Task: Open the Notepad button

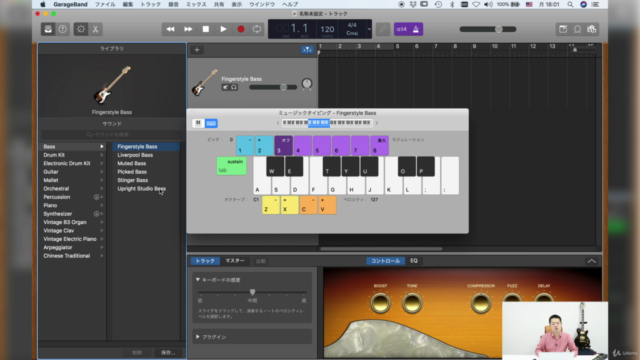Action: 563,29
